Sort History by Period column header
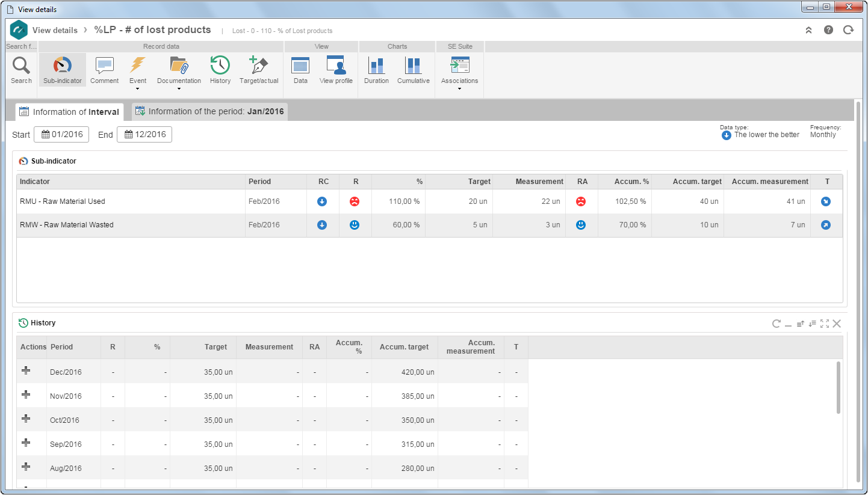Image resolution: width=868 pixels, height=495 pixels. click(73, 347)
